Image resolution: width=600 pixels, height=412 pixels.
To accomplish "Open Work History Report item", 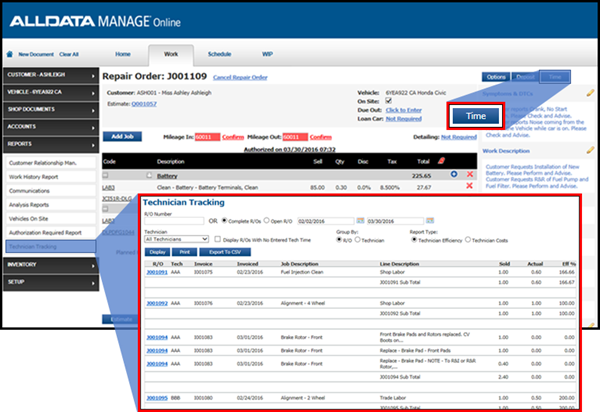I will (x=51, y=177).
